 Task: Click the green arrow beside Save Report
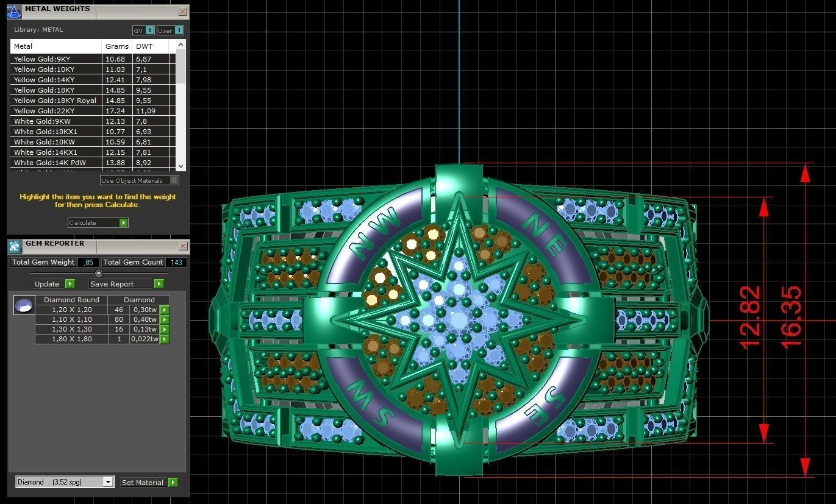click(x=159, y=284)
